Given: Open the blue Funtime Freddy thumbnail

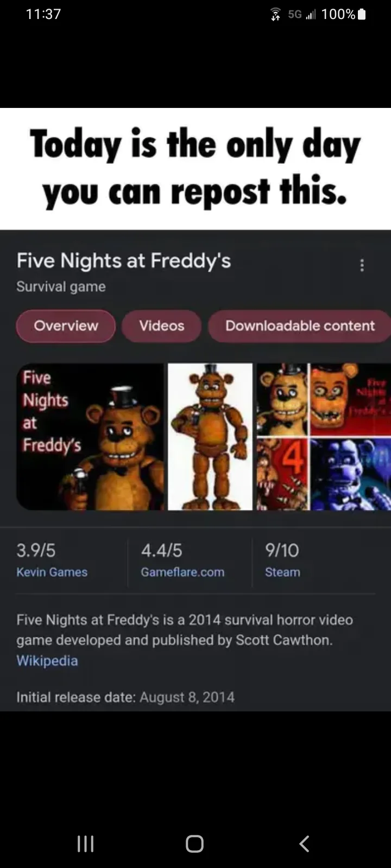Looking at the screenshot, I should [351, 474].
